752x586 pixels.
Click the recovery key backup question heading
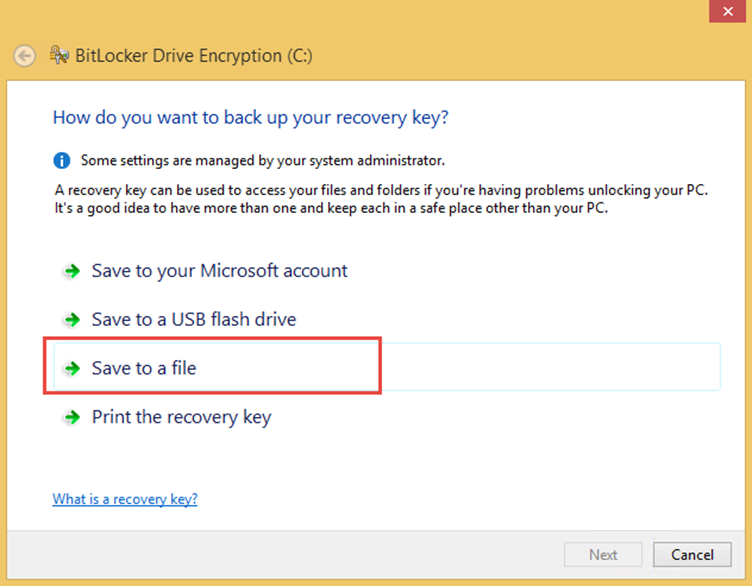pyautogui.click(x=250, y=118)
